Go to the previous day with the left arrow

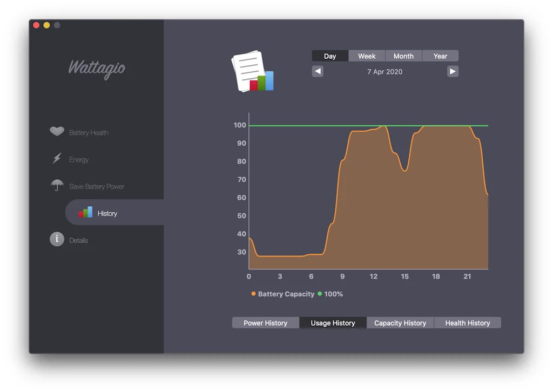[x=318, y=71]
